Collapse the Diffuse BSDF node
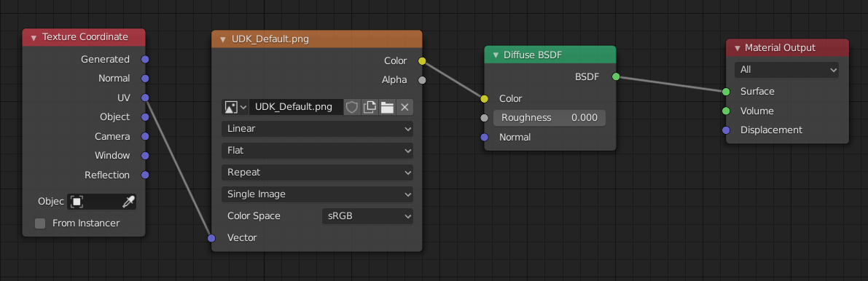The image size is (868, 281). pyautogui.click(x=496, y=55)
